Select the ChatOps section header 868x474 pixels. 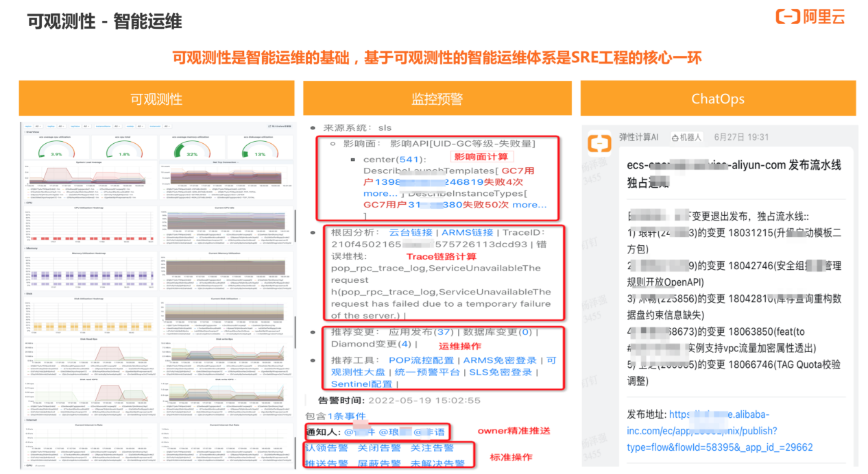(x=718, y=99)
